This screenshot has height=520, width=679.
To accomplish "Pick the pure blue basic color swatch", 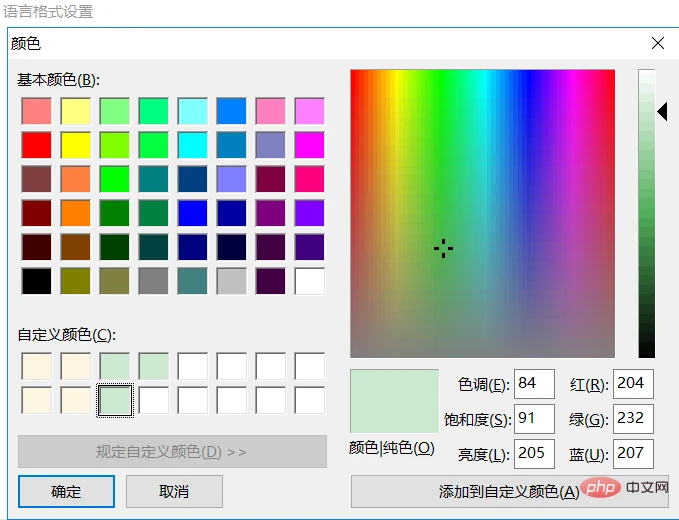I will click(192, 213).
